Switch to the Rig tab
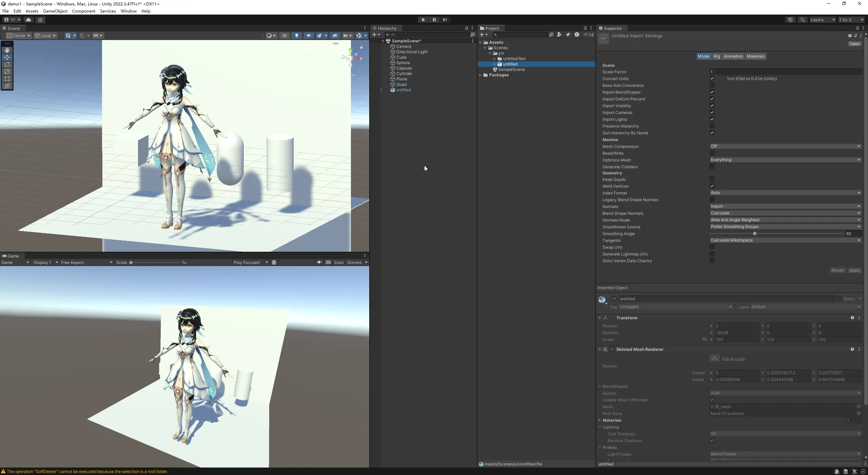868x475 pixels. [x=716, y=56]
